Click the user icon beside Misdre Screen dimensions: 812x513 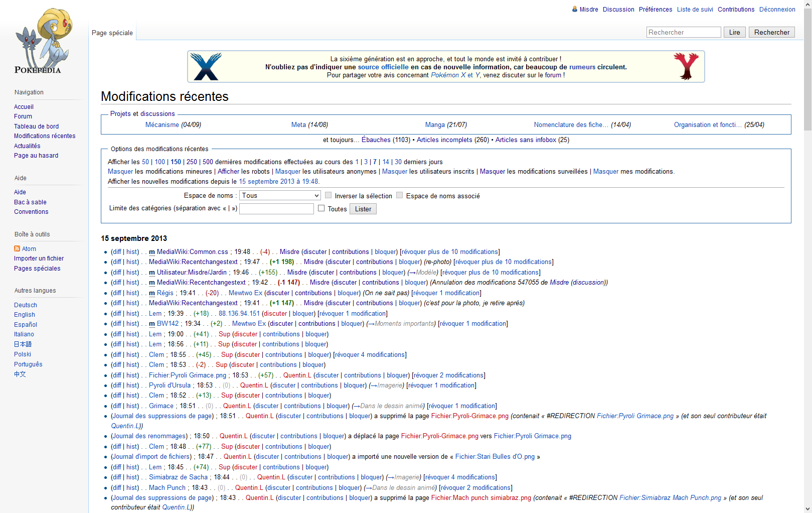(x=575, y=9)
